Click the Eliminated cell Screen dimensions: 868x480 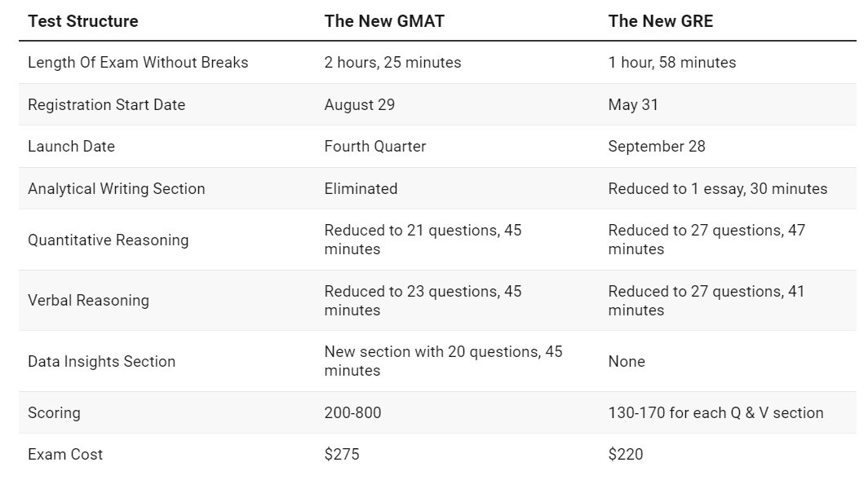361,189
